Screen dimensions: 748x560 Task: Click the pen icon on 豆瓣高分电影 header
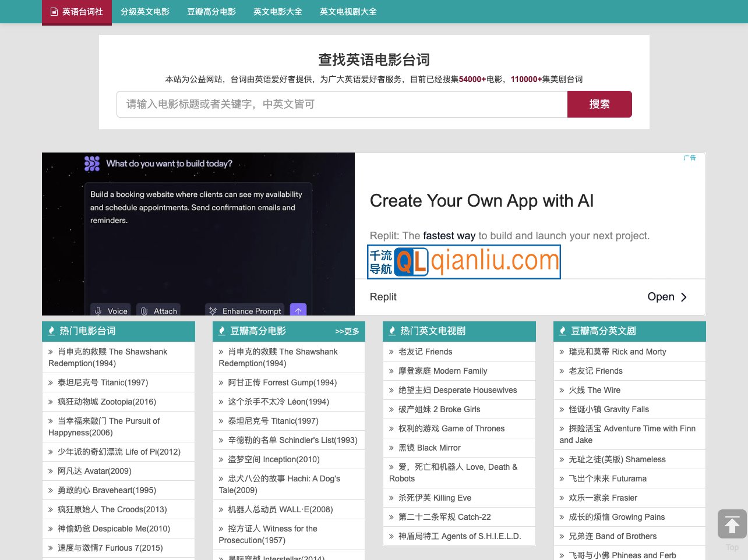pos(222,331)
